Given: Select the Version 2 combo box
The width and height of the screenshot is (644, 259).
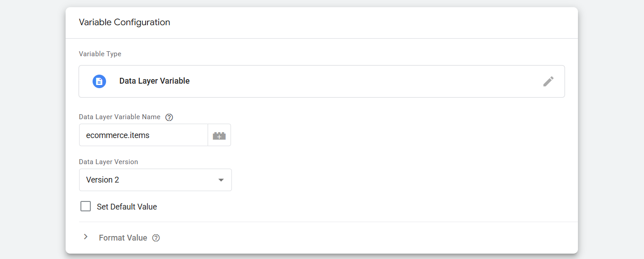Looking at the screenshot, I should click(148, 180).
